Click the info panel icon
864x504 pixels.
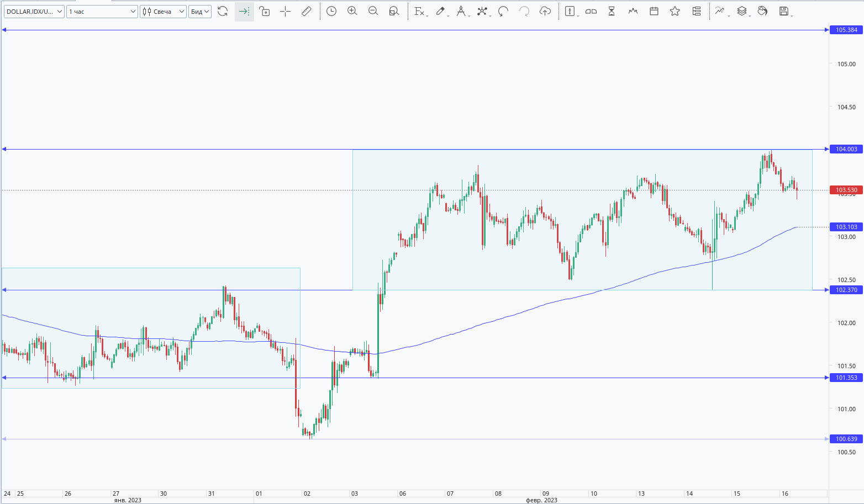pos(570,11)
